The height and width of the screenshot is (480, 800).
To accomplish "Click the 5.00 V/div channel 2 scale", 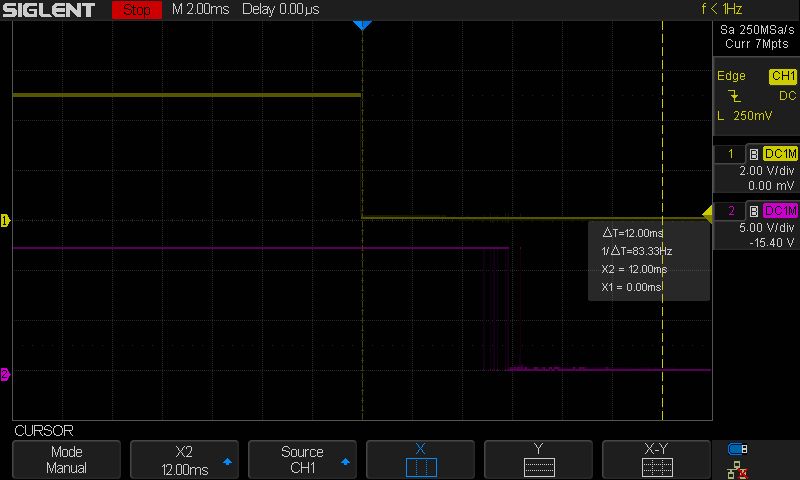I will point(767,228).
